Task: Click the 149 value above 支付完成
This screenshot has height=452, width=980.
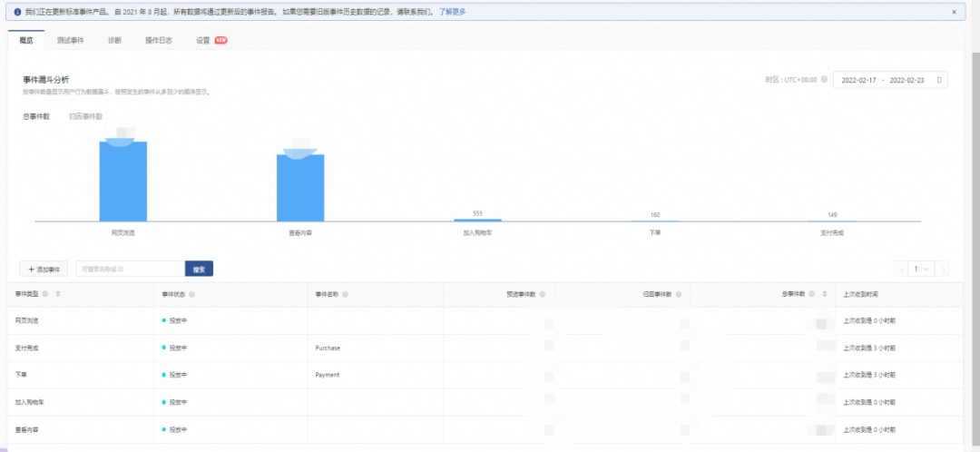Action: click(x=832, y=215)
